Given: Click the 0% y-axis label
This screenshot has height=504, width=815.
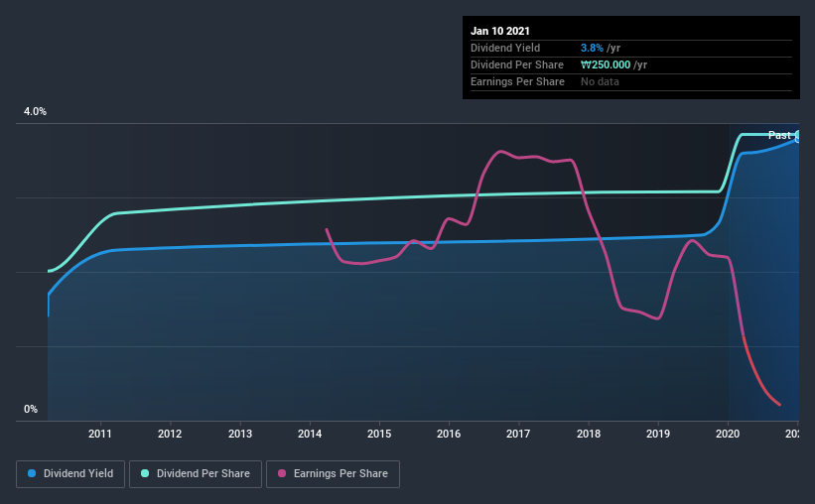Looking at the screenshot, I should click(x=30, y=409).
